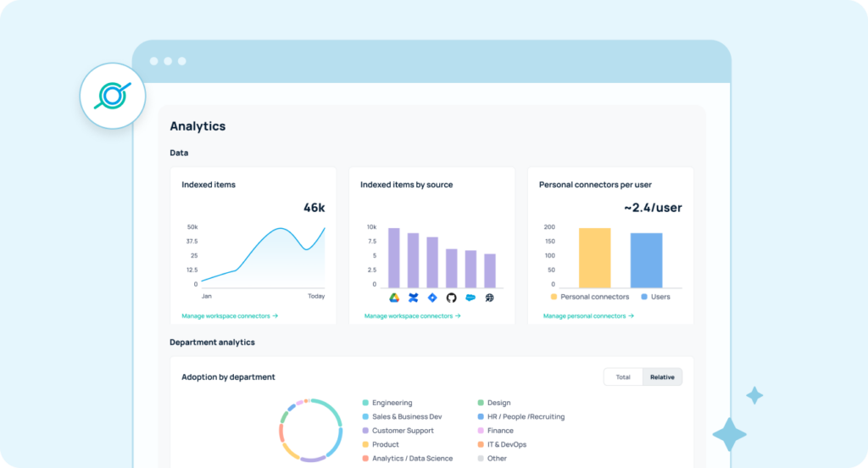
Task: Click the Salesforce cloud icon
Action: click(470, 298)
